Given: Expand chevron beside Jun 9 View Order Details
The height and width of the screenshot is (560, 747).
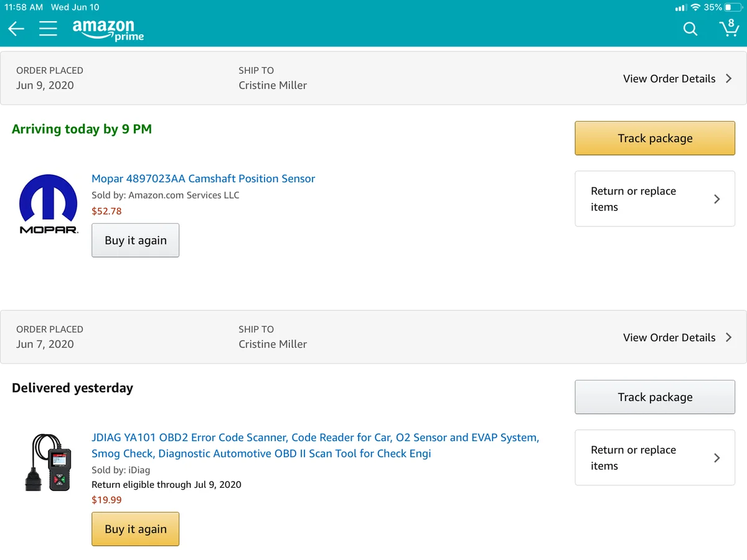Looking at the screenshot, I should [x=728, y=78].
